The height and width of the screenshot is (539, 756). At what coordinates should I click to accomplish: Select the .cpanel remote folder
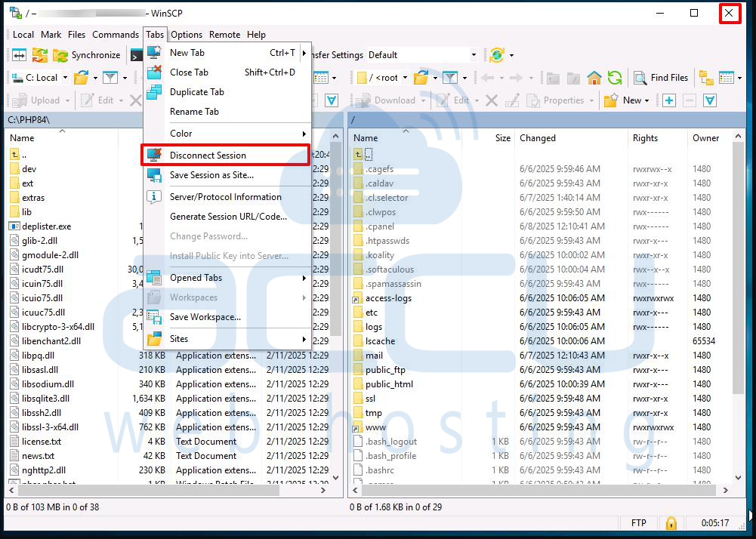tap(379, 226)
